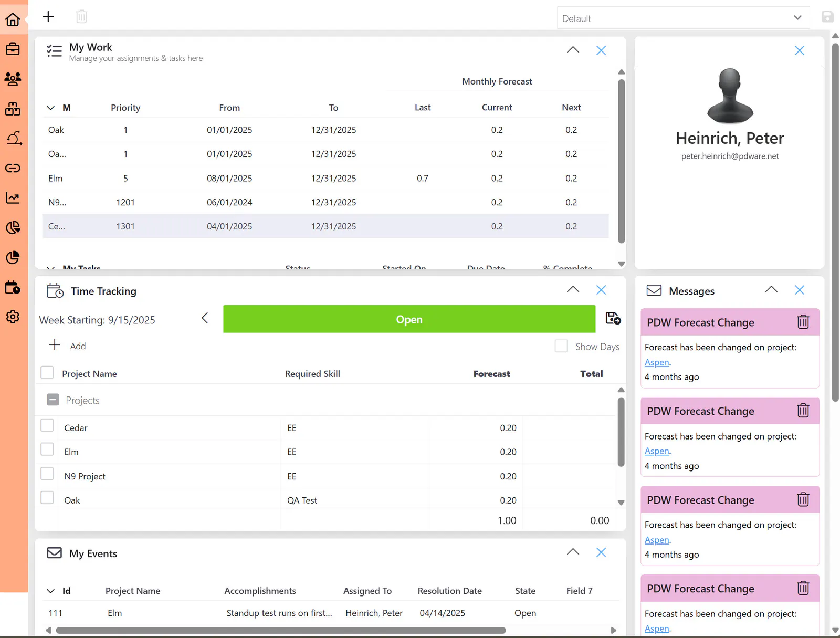
Task: Collapse the M assignments table chevron
Action: [x=50, y=108]
